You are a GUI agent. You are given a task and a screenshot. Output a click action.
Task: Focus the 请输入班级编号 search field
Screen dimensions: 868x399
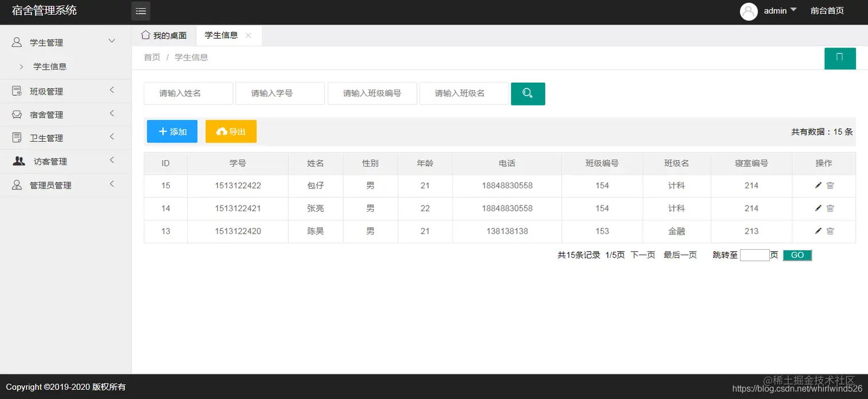click(x=372, y=93)
